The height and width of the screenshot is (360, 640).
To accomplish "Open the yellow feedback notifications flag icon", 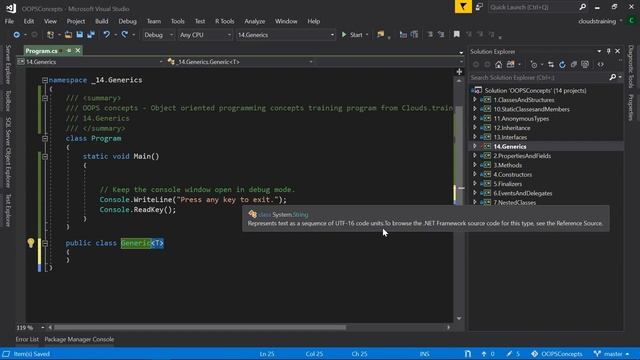I will [x=463, y=7].
